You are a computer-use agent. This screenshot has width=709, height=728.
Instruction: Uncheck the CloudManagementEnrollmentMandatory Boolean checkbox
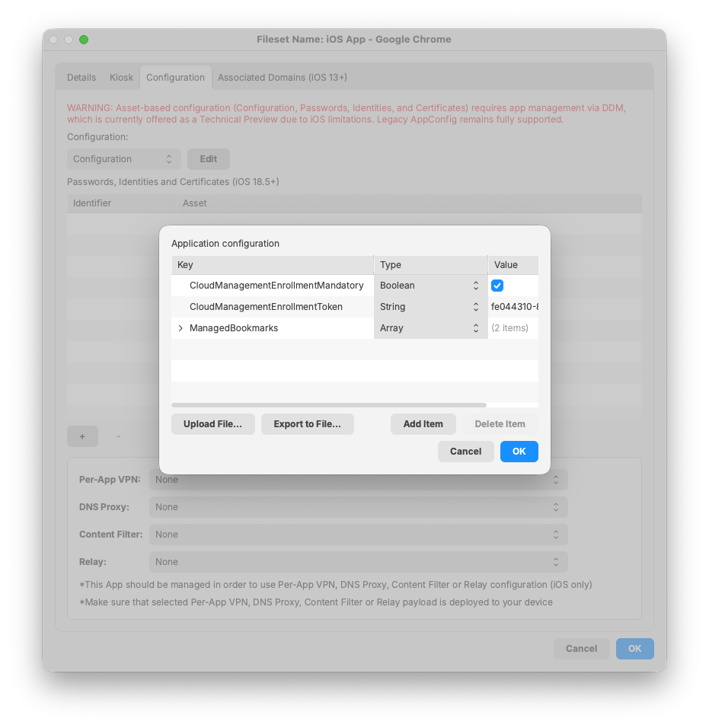click(497, 286)
